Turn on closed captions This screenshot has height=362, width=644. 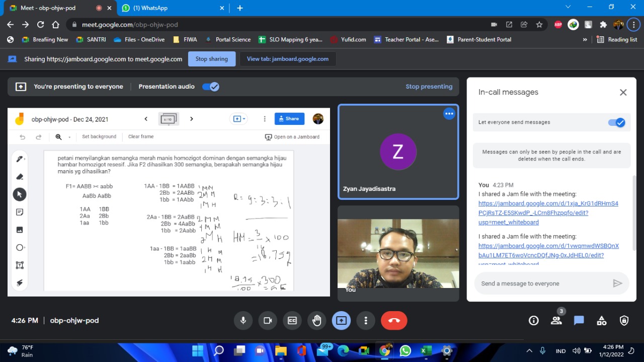tap(292, 321)
